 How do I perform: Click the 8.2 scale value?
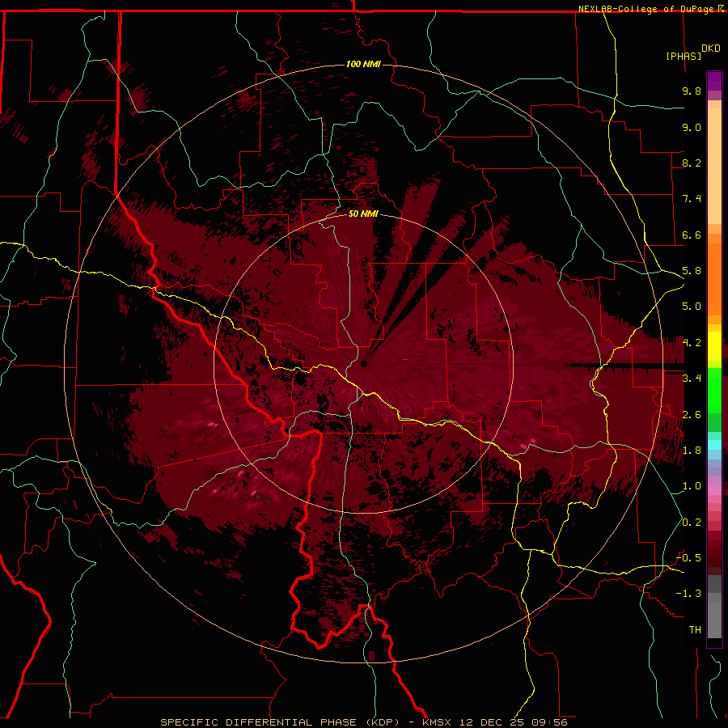click(x=692, y=163)
